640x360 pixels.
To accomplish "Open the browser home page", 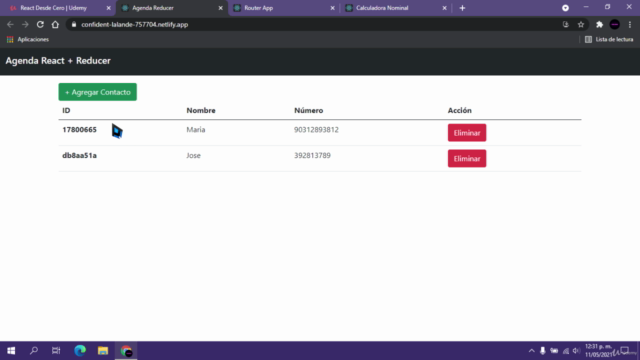I will (55, 24).
